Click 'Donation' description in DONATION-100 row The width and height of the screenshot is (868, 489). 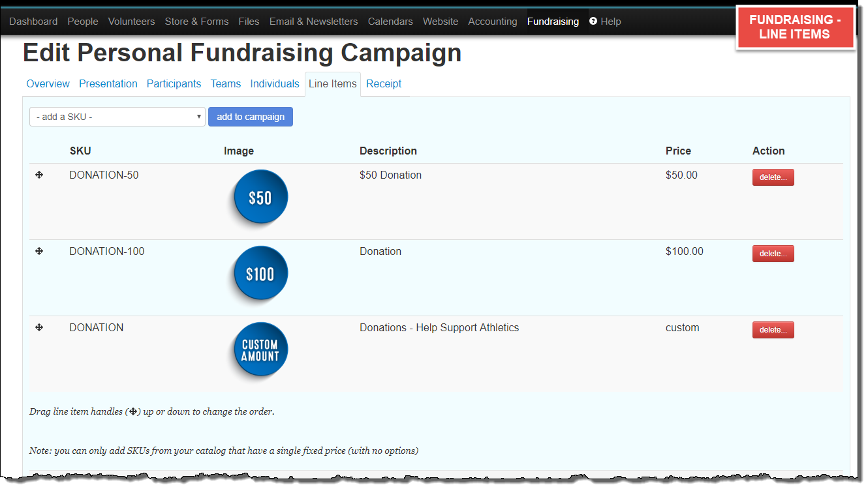point(380,251)
